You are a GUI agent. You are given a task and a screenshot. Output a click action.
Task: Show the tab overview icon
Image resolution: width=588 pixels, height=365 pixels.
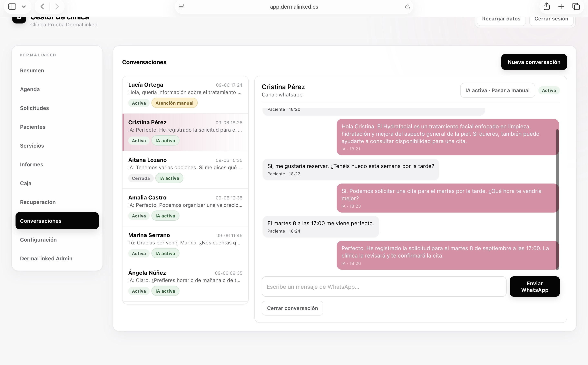(576, 7)
